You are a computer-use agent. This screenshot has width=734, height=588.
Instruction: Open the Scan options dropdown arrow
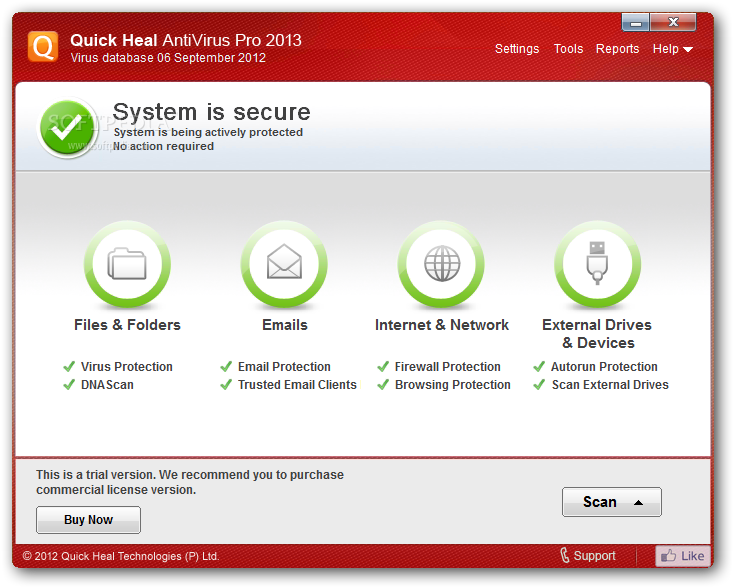(x=638, y=502)
